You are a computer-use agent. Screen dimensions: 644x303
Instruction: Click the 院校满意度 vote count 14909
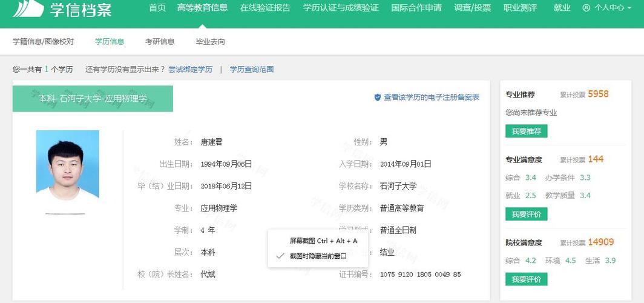click(601, 242)
